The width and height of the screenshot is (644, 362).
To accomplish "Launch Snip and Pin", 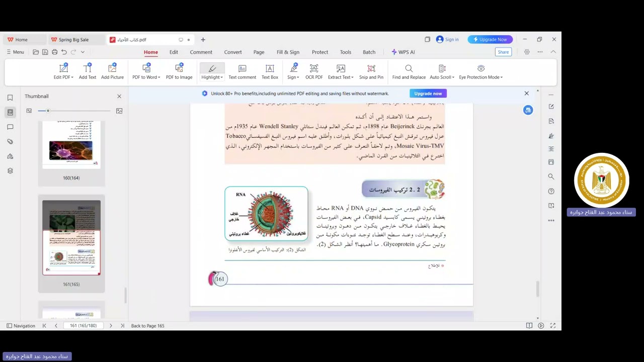I will pos(371,71).
